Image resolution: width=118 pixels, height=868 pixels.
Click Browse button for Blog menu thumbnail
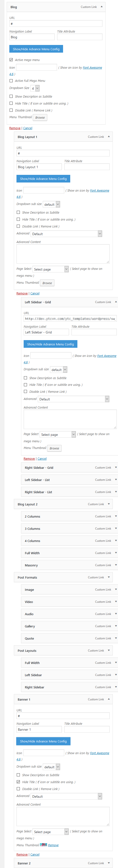40,118
